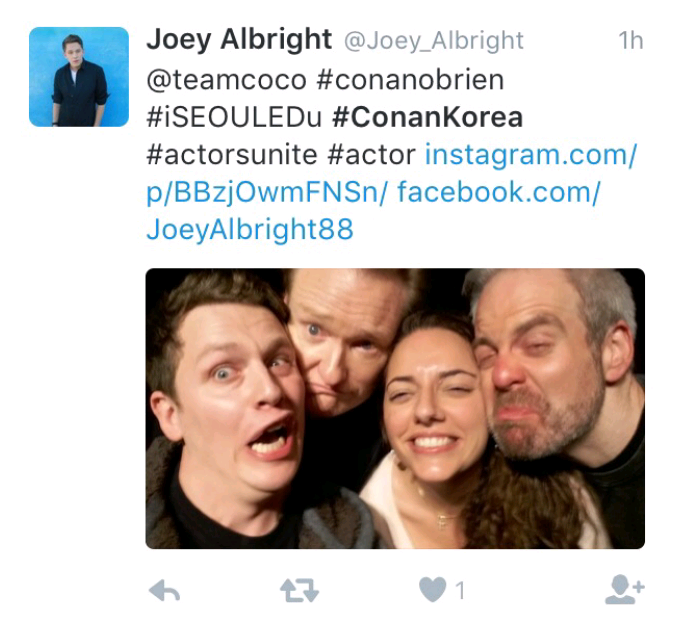Select the #conanobrien hashtag
Image resolution: width=681 pixels, height=628 pixels.
pos(411,80)
